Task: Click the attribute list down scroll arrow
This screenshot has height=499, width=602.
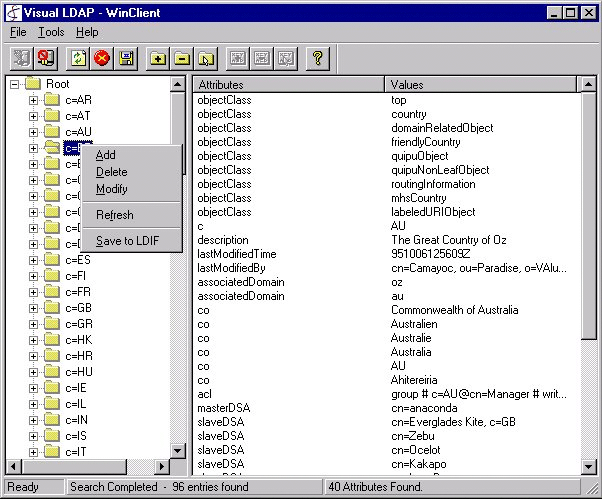Action: click(589, 466)
